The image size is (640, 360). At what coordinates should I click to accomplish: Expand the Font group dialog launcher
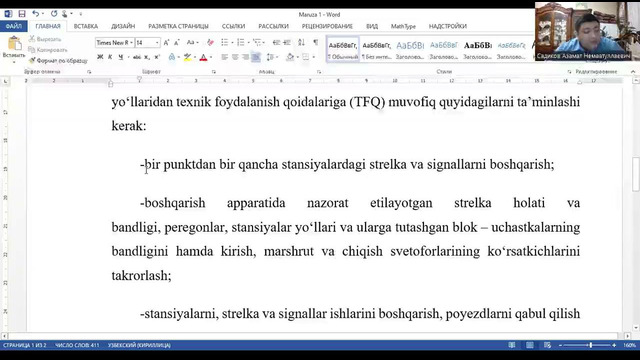213,72
